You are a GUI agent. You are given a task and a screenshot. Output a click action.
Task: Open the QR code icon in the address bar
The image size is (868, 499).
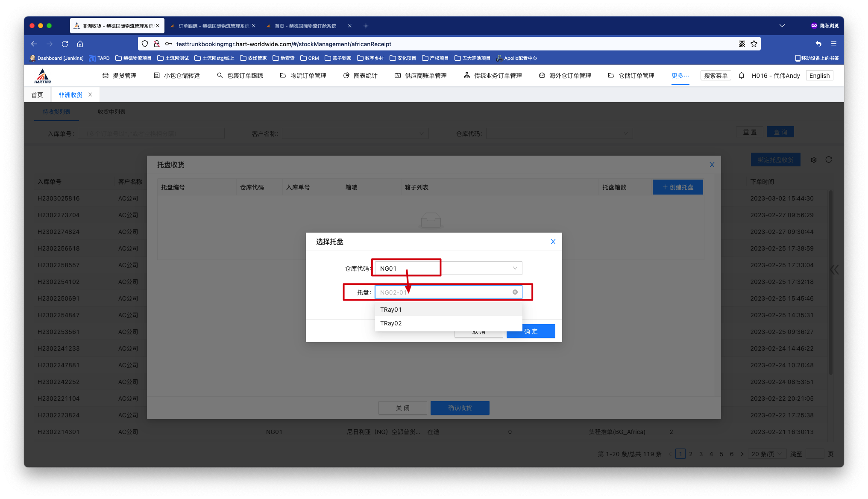742,44
